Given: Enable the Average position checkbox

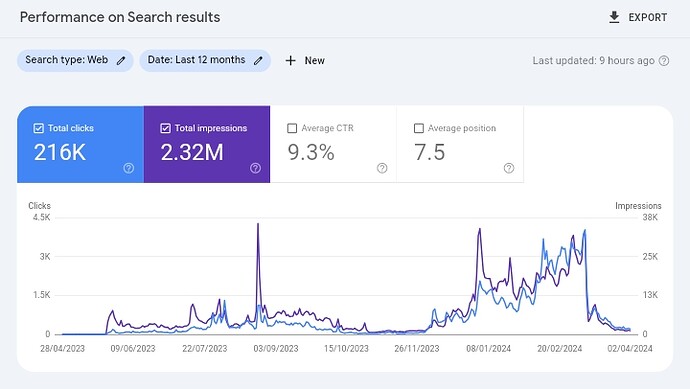Looking at the screenshot, I should tap(419, 128).
